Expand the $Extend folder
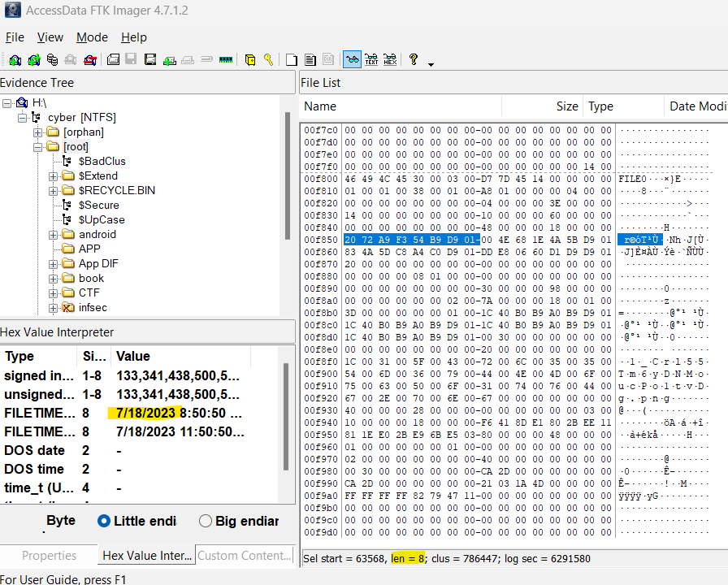Image resolution: width=728 pixels, height=585 pixels. pyautogui.click(x=53, y=176)
